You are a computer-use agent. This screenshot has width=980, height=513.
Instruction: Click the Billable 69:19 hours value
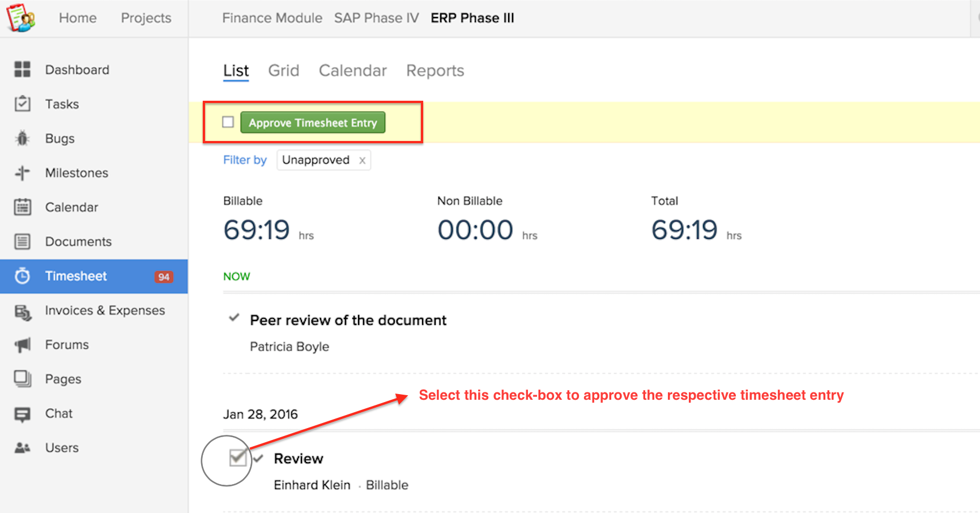pos(257,230)
